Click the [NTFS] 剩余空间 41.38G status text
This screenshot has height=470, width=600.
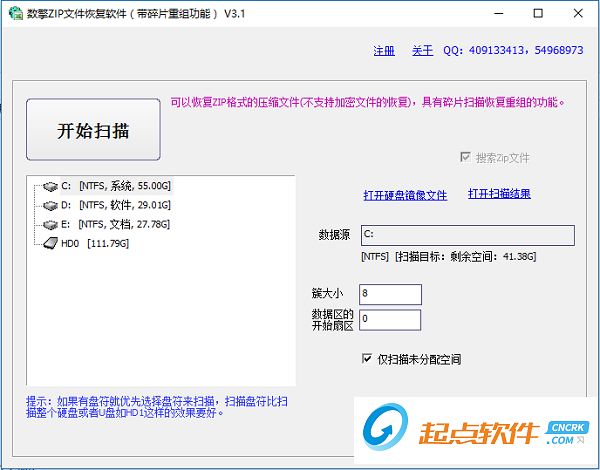(x=448, y=256)
